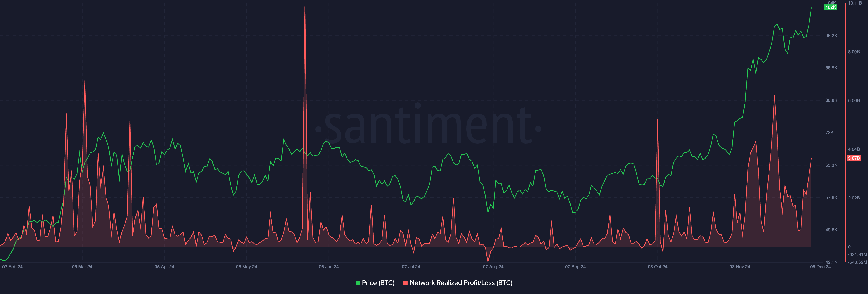Toggle the Network Realized Profit/Loss (BTC) label
This screenshot has height=294, width=868.
pos(461,283)
